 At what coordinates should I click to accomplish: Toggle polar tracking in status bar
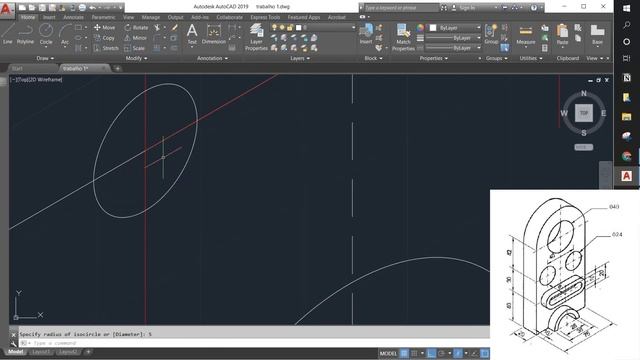(x=442, y=353)
